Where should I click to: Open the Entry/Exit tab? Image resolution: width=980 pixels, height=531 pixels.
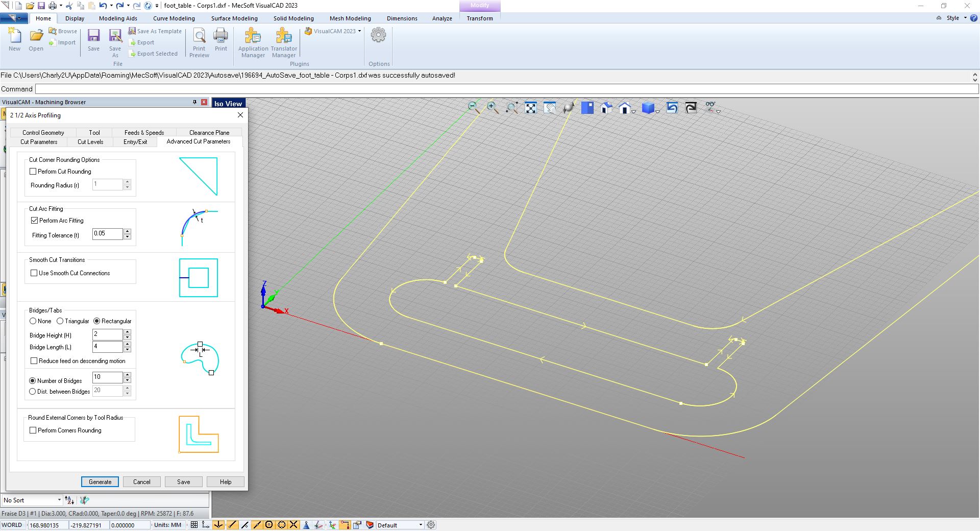(135, 142)
